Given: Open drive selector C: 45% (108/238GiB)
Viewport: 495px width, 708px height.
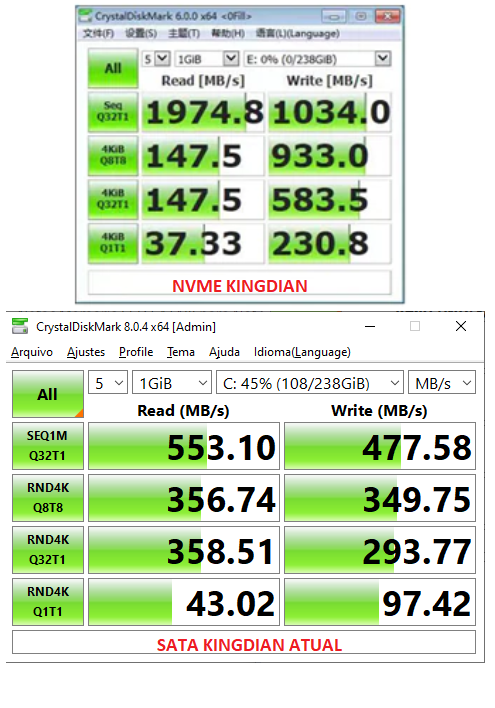Looking at the screenshot, I should [x=310, y=383].
